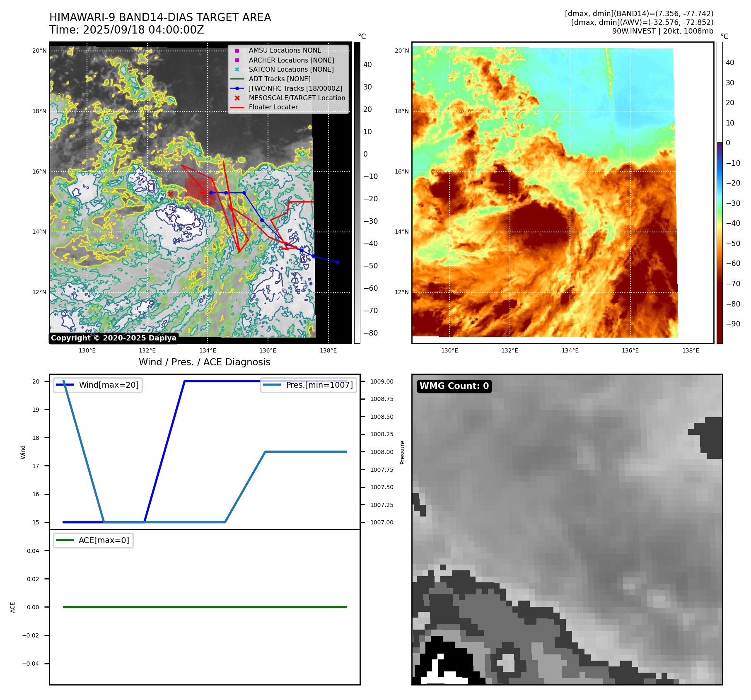Click the WMG Count: 0 badge

coord(454,386)
